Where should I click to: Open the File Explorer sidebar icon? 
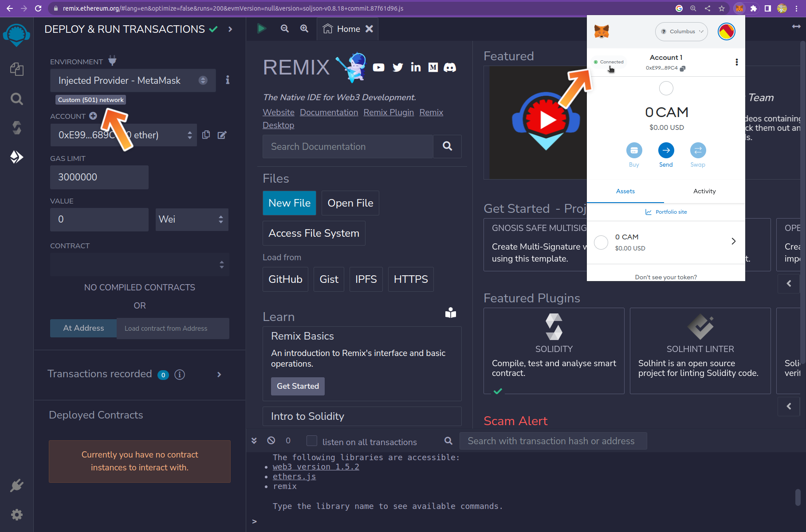click(x=16, y=69)
